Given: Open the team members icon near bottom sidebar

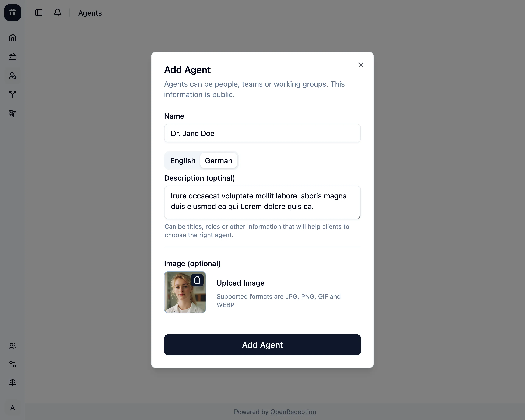Looking at the screenshot, I should pos(12,347).
